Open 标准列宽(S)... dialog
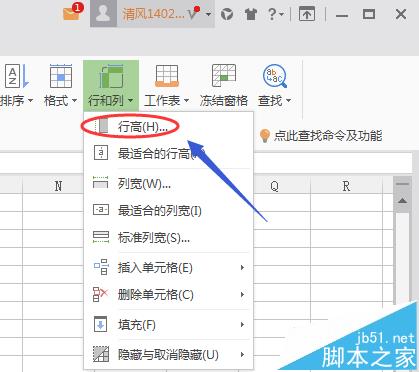This screenshot has width=419, height=372. click(168, 237)
